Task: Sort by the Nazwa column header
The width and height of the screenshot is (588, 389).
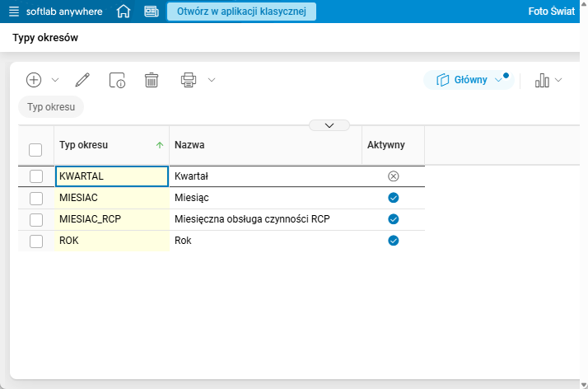Action: [x=189, y=145]
